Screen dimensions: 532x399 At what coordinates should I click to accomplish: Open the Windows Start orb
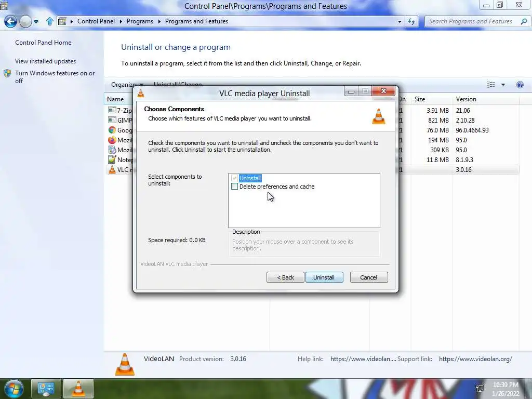point(14,389)
